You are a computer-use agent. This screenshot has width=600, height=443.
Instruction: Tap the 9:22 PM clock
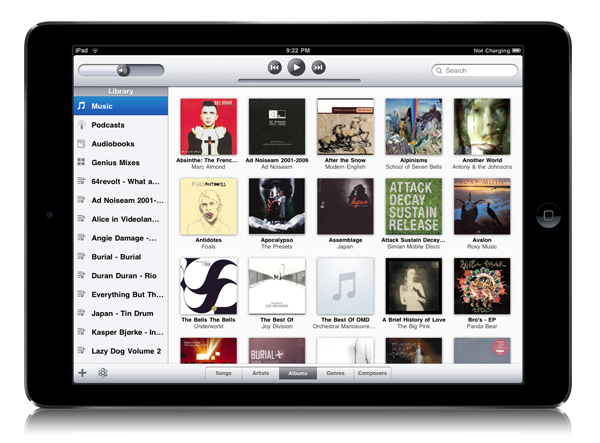tap(298, 50)
